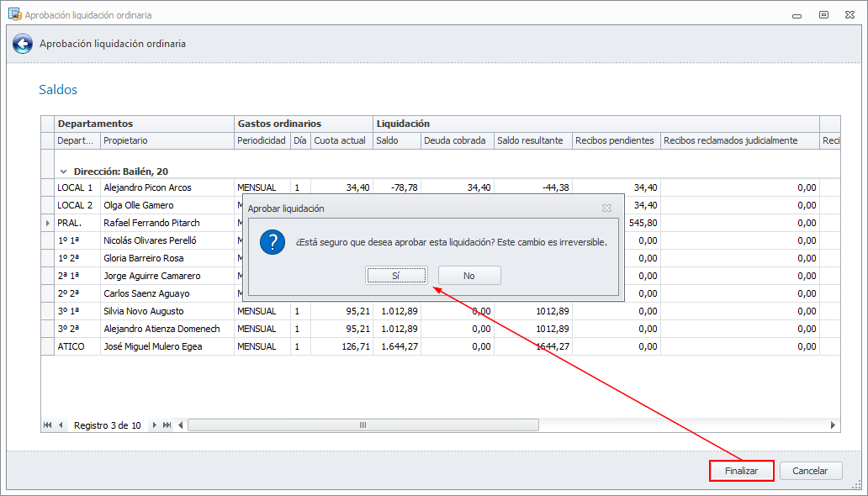Go to previous record in navigator
This screenshot has width=868, height=496.
point(61,425)
